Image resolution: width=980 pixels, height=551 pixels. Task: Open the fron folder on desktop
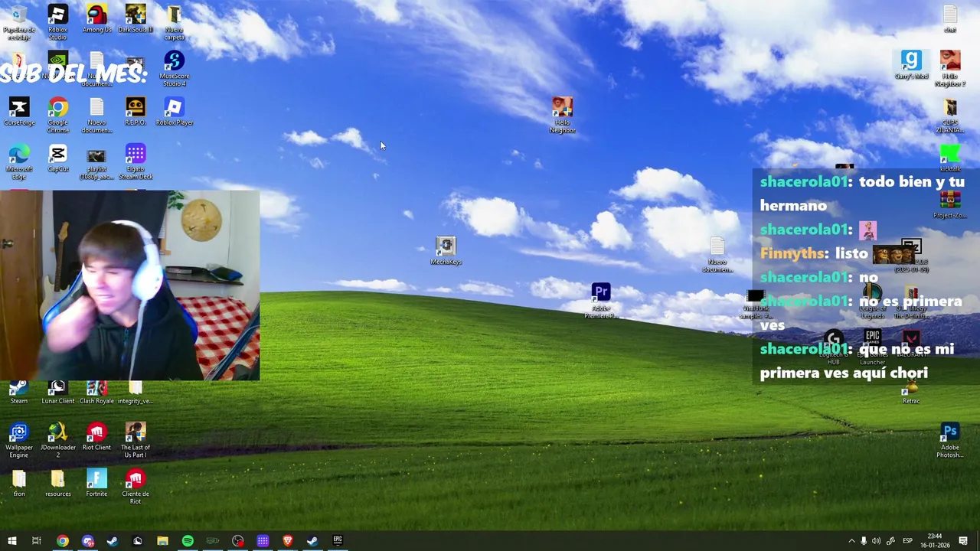click(x=19, y=483)
